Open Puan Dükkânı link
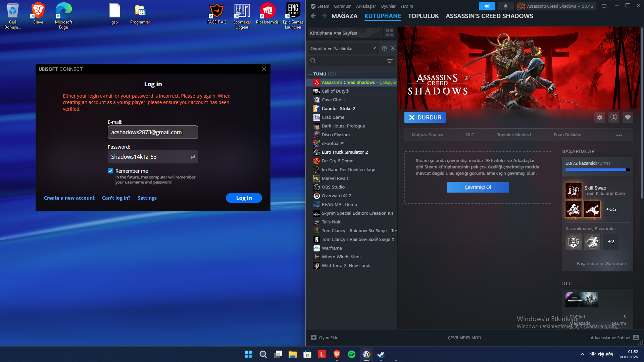Image resolution: width=644 pixels, height=362 pixels. click(x=567, y=135)
